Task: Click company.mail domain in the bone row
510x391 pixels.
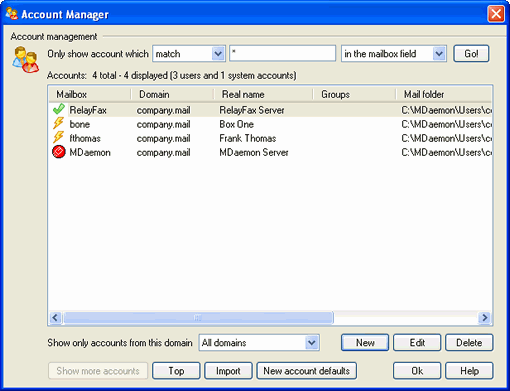Action: click(x=163, y=124)
